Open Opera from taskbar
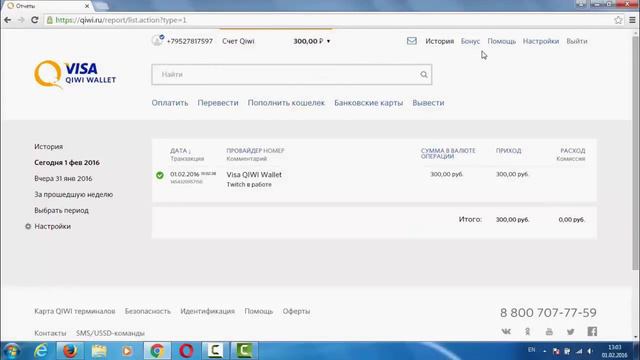 [x=186, y=351]
